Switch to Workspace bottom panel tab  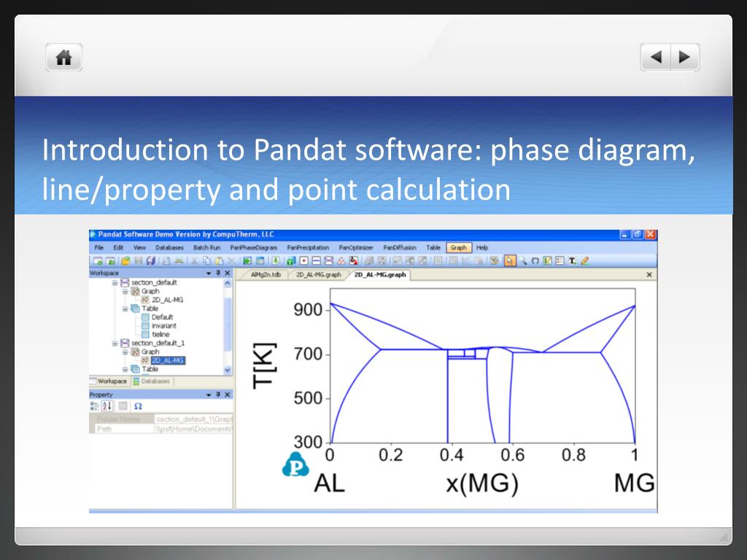point(109,381)
